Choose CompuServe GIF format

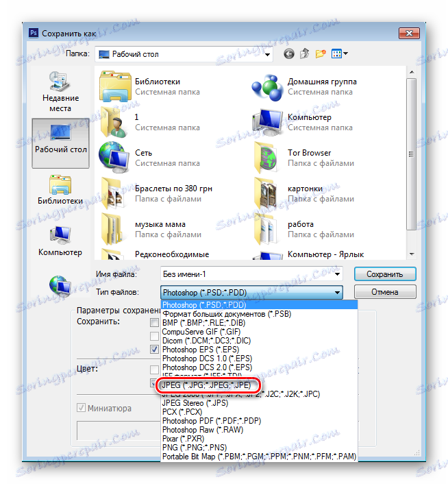(259, 332)
